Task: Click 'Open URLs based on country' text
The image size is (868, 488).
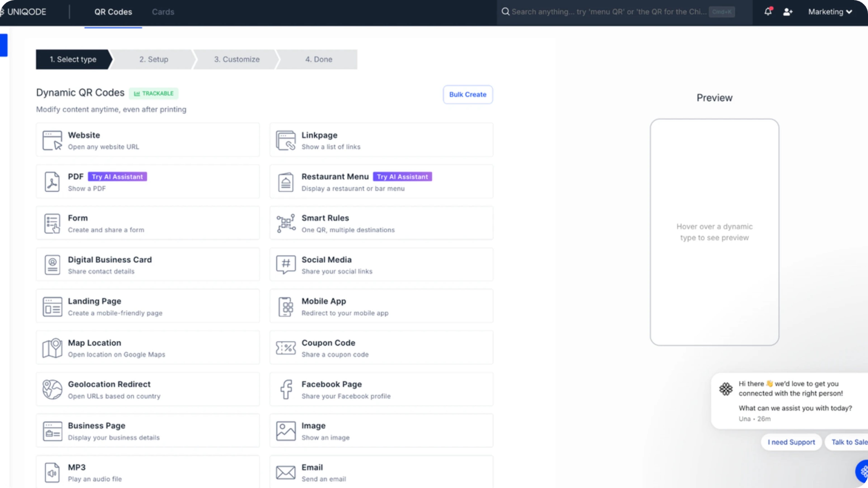Action: point(114,396)
